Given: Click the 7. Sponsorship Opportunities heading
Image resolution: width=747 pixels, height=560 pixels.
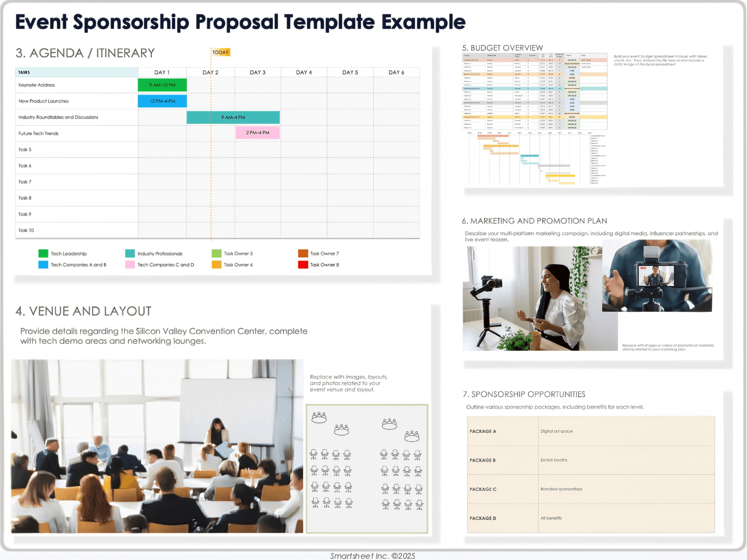Looking at the screenshot, I should click(524, 394).
